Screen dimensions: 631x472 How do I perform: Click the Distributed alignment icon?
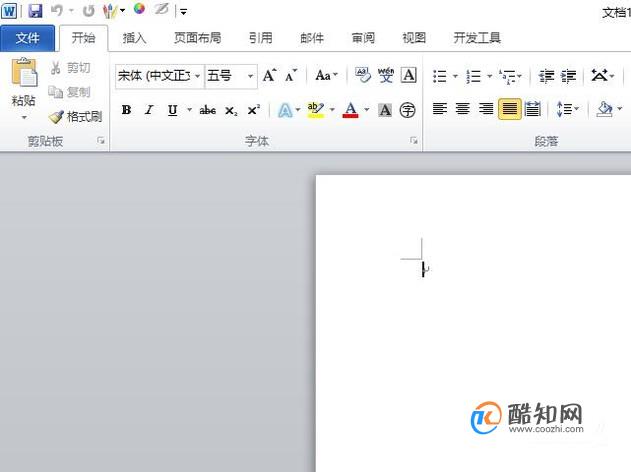click(533, 109)
